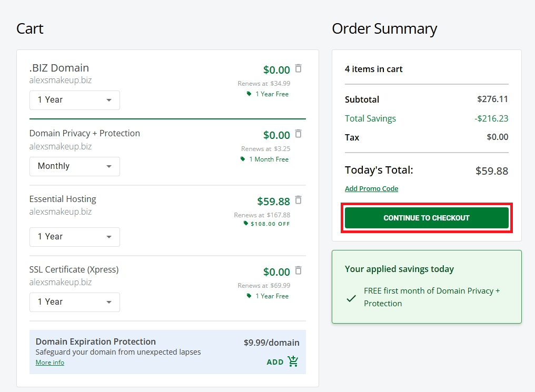
Task: Open the Essential Hosting term dropdown
Action: [74, 237]
